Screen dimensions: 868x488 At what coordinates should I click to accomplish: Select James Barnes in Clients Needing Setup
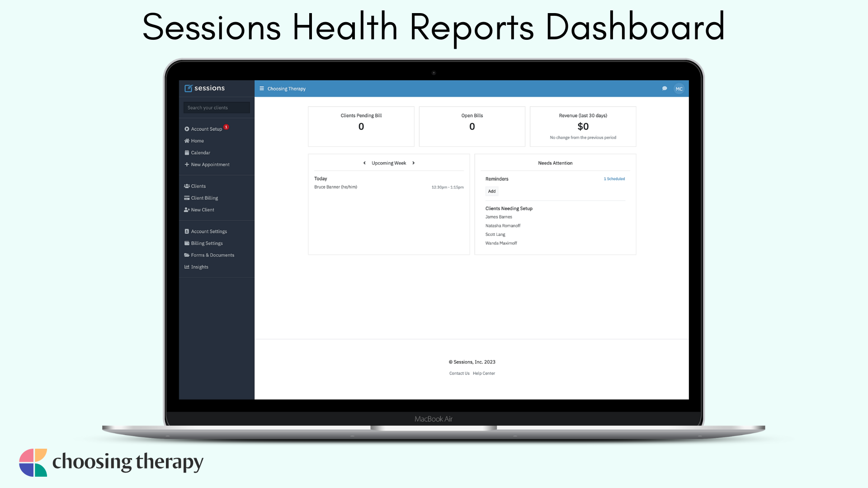[499, 217]
